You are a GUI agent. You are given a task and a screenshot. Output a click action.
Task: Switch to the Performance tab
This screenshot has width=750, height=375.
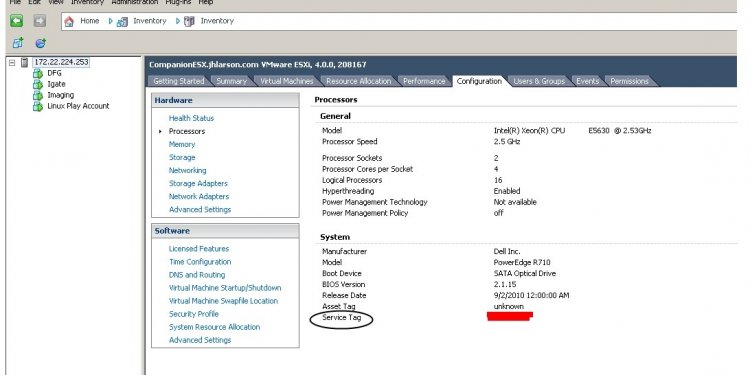(424, 81)
